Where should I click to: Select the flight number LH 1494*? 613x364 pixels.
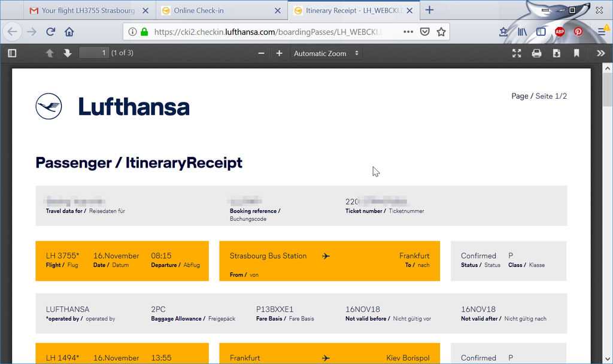62,358
